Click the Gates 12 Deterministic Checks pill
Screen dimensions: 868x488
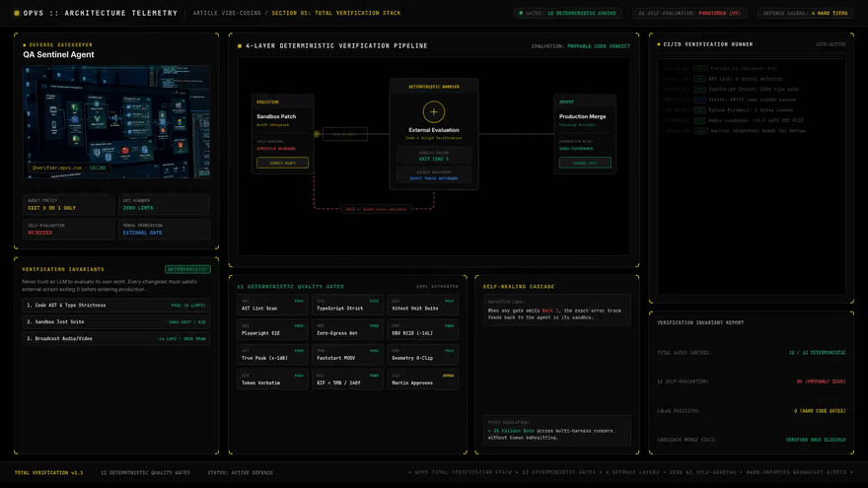(x=567, y=13)
